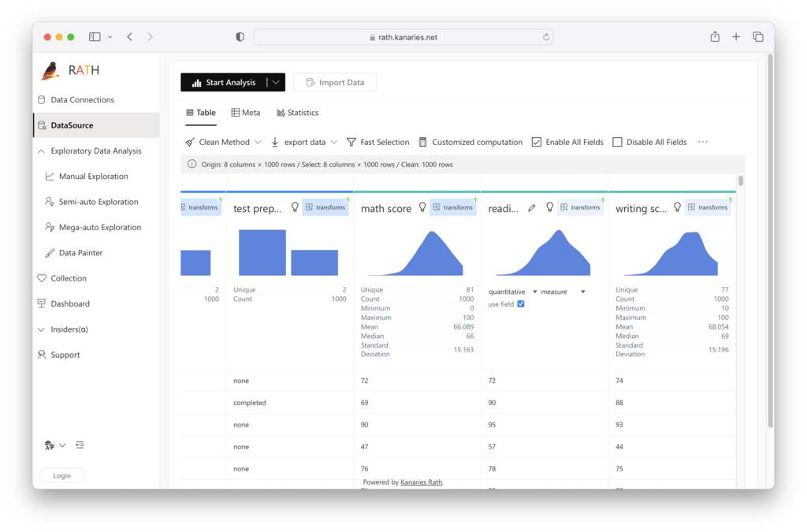Check Disable All Fields checkbox
This screenshot has height=532, width=807.
coord(618,143)
